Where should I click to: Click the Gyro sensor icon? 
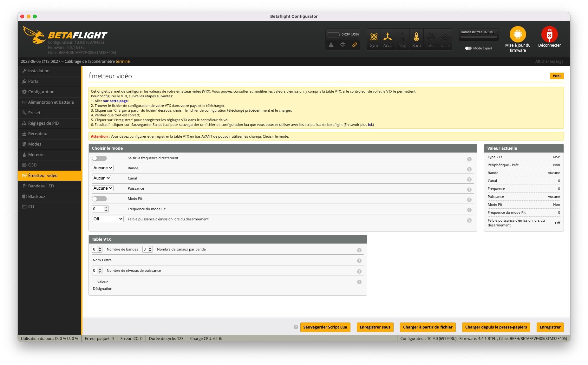click(374, 37)
